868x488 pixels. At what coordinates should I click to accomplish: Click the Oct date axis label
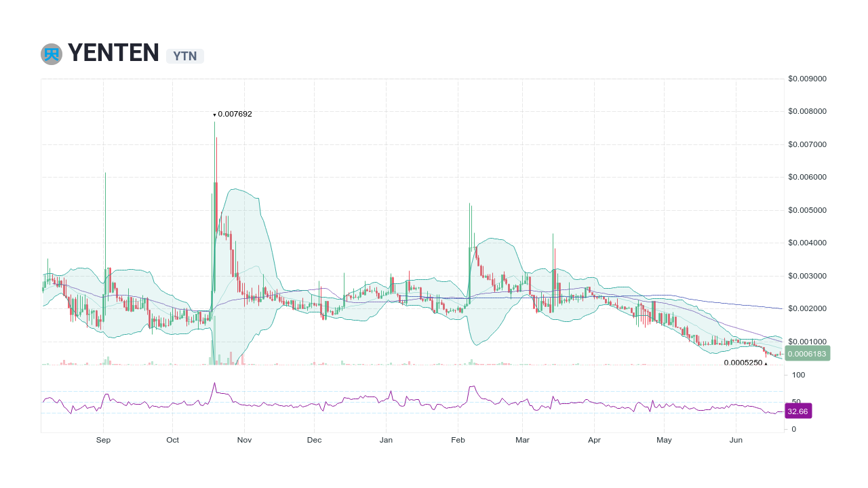click(172, 440)
